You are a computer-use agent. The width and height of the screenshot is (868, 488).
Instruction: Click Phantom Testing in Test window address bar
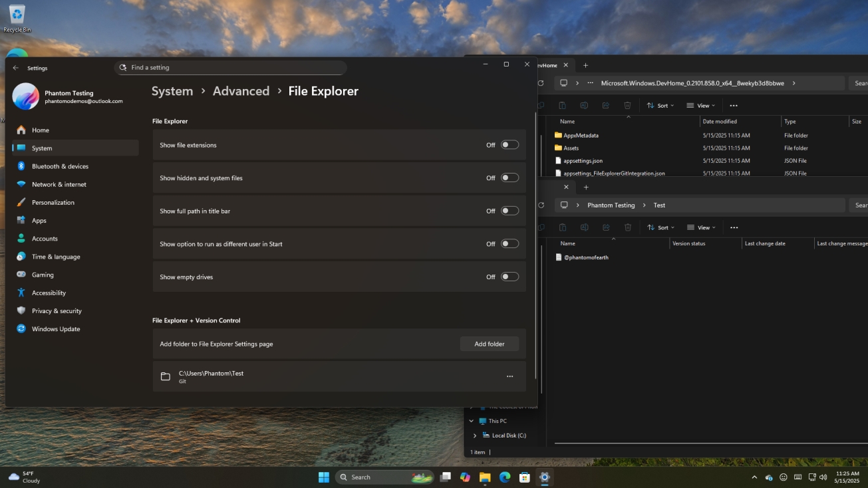click(x=611, y=205)
